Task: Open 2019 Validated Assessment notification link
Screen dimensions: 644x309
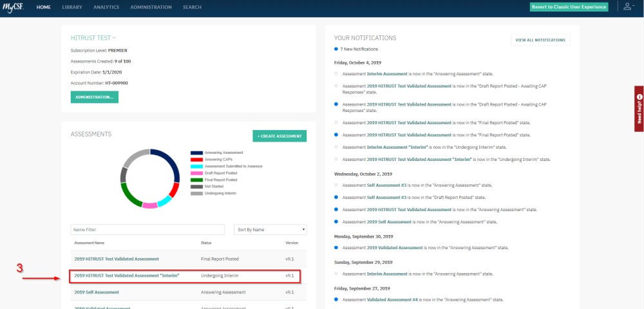Action: point(395,248)
